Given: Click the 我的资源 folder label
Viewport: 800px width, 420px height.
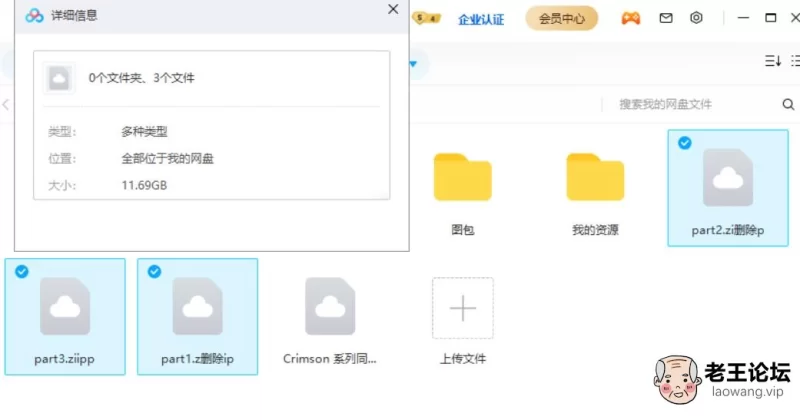Looking at the screenshot, I should click(x=595, y=230).
